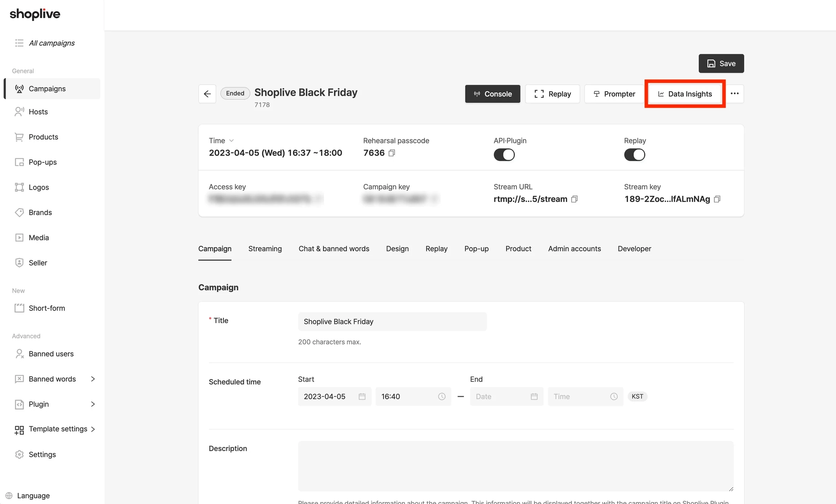Image resolution: width=836 pixels, height=504 pixels.
Task: Select Campaigns in the sidebar
Action: click(x=52, y=89)
